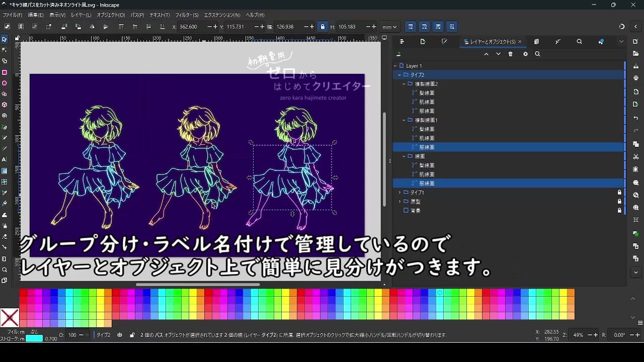Select the Star tool in the toolbox
The width and height of the screenshot is (644, 362).
pos(5,93)
